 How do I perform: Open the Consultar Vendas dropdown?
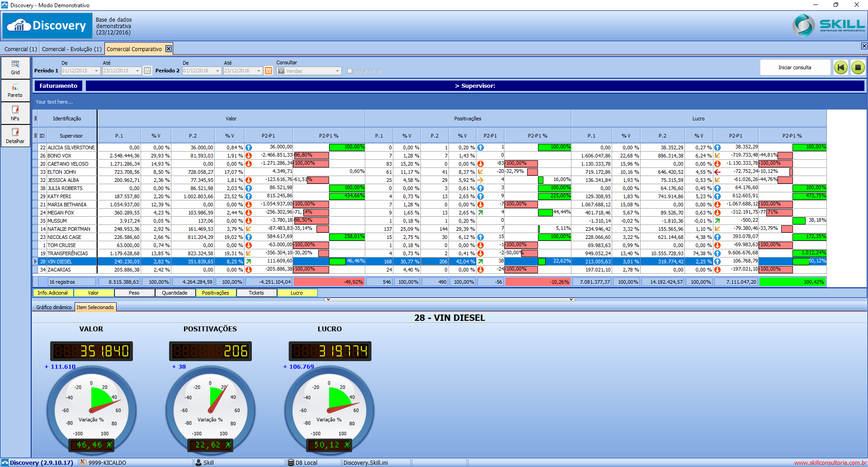click(337, 71)
